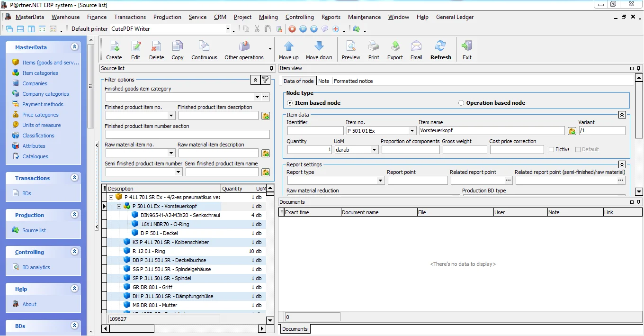Viewport: 644px width, 336px height.
Task: Open the Controlling menu
Action: 299,17
